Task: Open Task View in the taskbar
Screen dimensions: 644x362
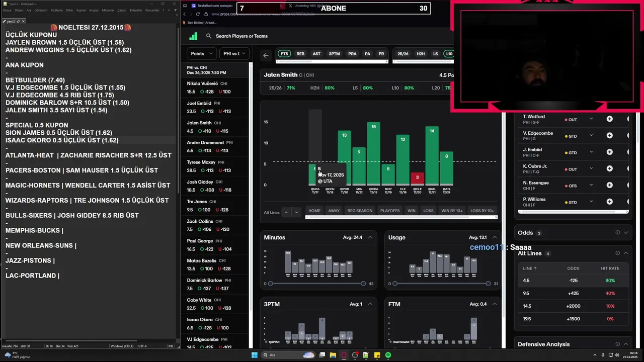Action: pos(322,355)
